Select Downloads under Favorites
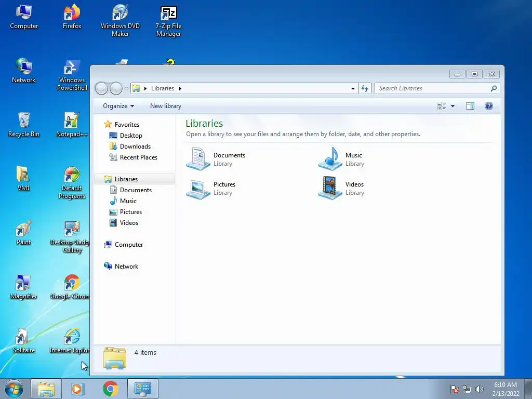Viewport: 532px width, 399px height. 135,146
